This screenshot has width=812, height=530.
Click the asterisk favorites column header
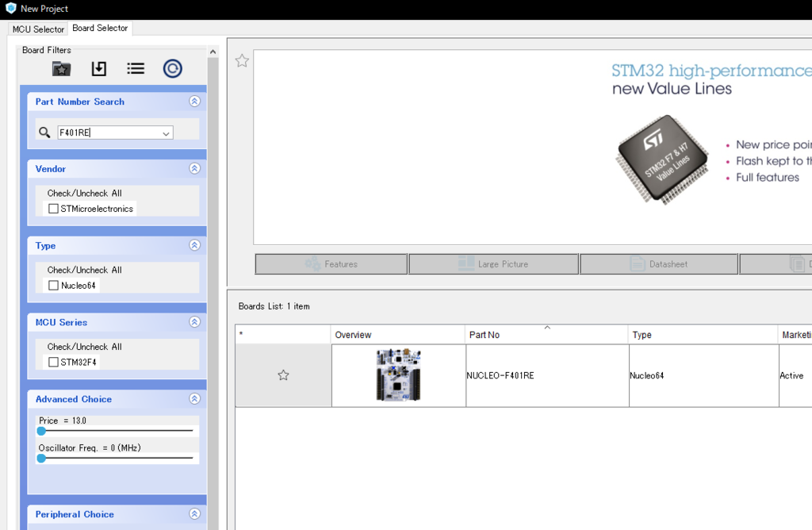click(x=283, y=335)
